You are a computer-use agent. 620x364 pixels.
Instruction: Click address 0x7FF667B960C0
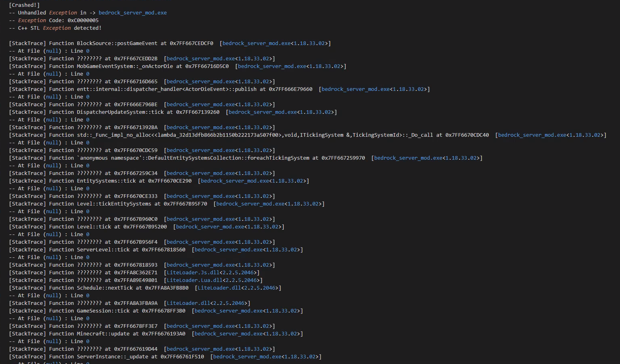pyautogui.click(x=136, y=219)
